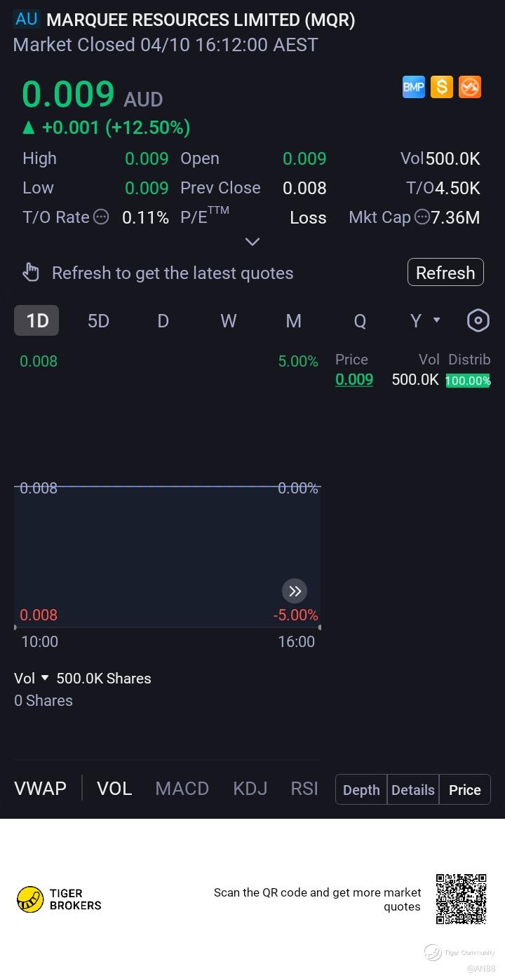Tap the yellow dollar sign badge
This screenshot has width=505, height=980.
tap(442, 88)
